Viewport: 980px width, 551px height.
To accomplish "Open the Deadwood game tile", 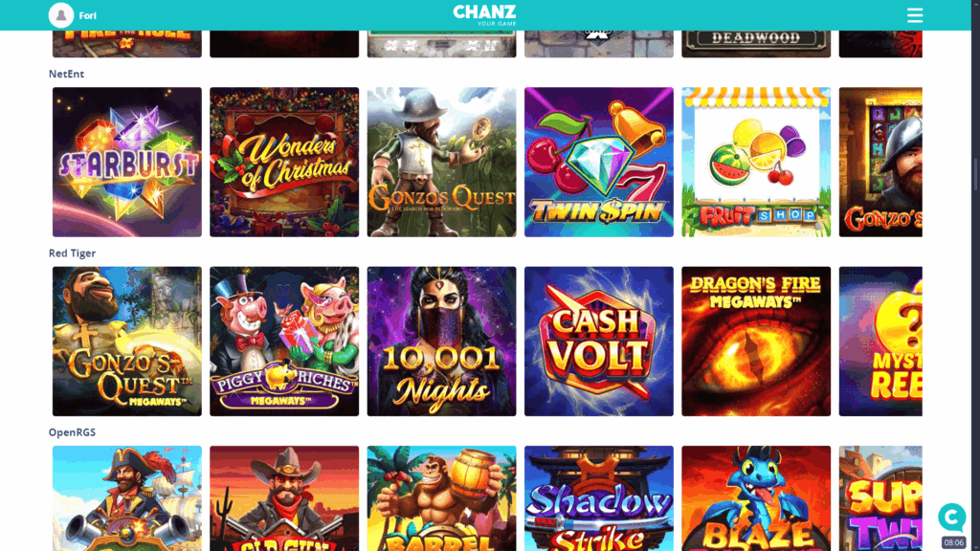I will [x=756, y=44].
